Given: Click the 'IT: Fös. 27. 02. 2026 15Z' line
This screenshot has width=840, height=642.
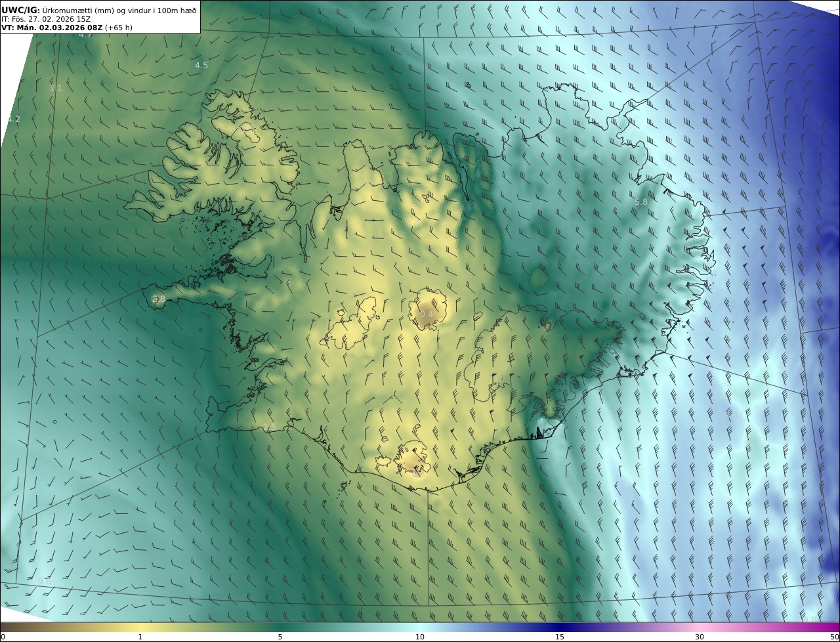Looking at the screenshot, I should coord(46,19).
